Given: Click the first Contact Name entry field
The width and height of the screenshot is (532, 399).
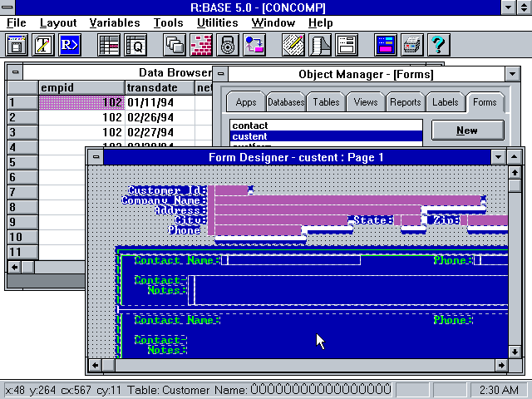Looking at the screenshot, I should click(x=291, y=260).
